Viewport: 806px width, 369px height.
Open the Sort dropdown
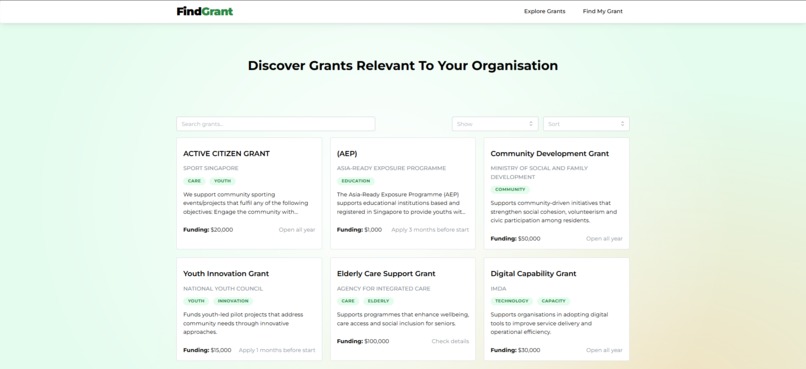pos(586,124)
